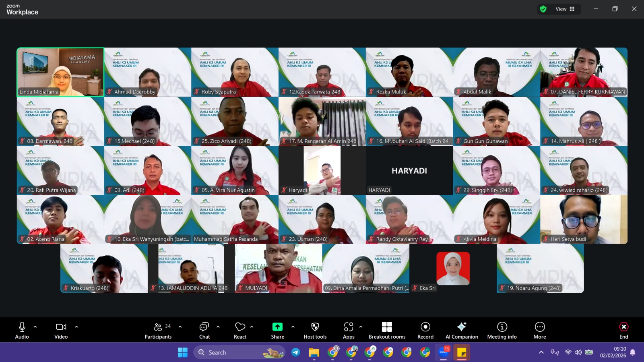Open the Participants panel

tap(158, 330)
